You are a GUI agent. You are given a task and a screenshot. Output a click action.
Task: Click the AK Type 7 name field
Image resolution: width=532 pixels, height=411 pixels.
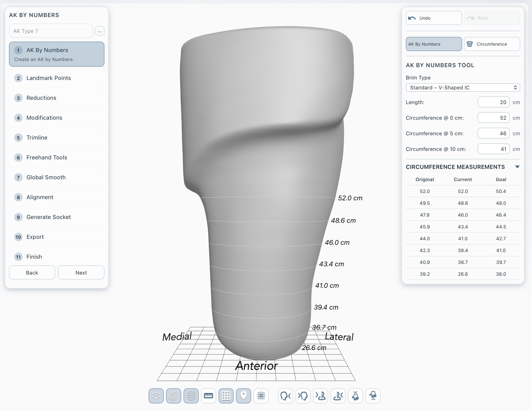[51, 31]
